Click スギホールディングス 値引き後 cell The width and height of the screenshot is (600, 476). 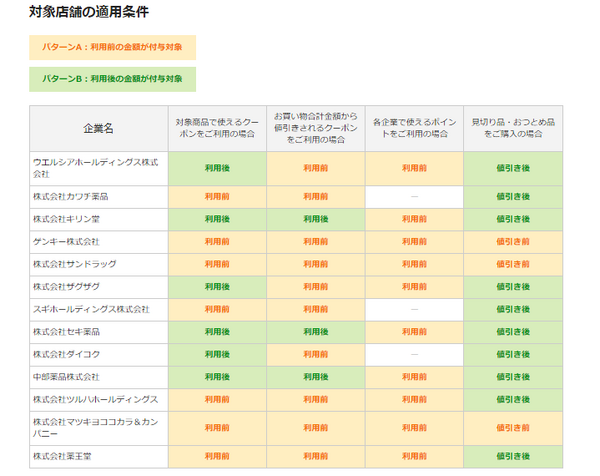click(513, 310)
